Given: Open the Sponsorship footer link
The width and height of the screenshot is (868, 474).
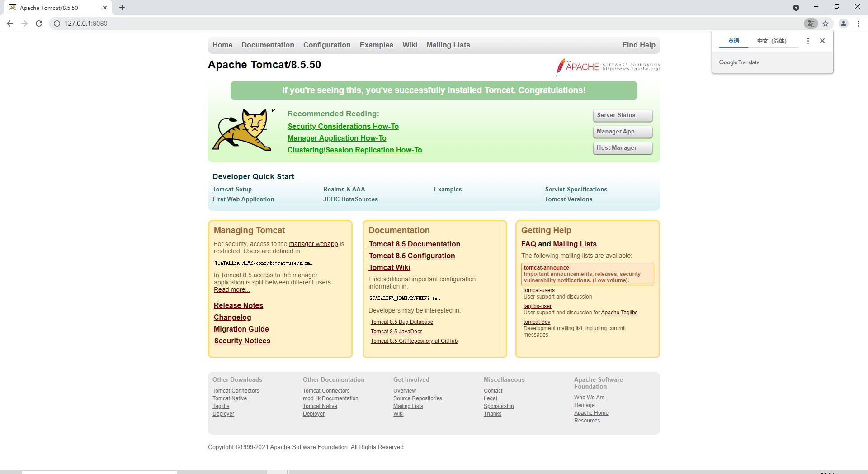Looking at the screenshot, I should click(499, 406).
